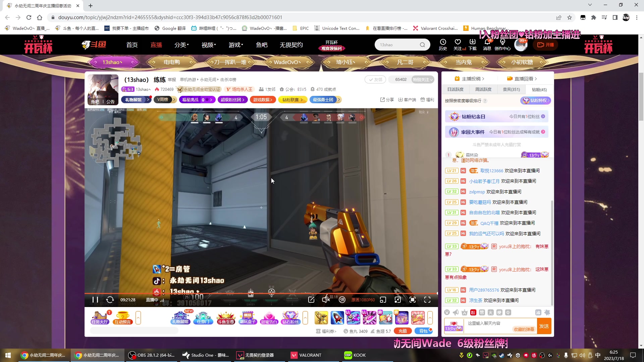Pause the live stream video

tap(95, 300)
